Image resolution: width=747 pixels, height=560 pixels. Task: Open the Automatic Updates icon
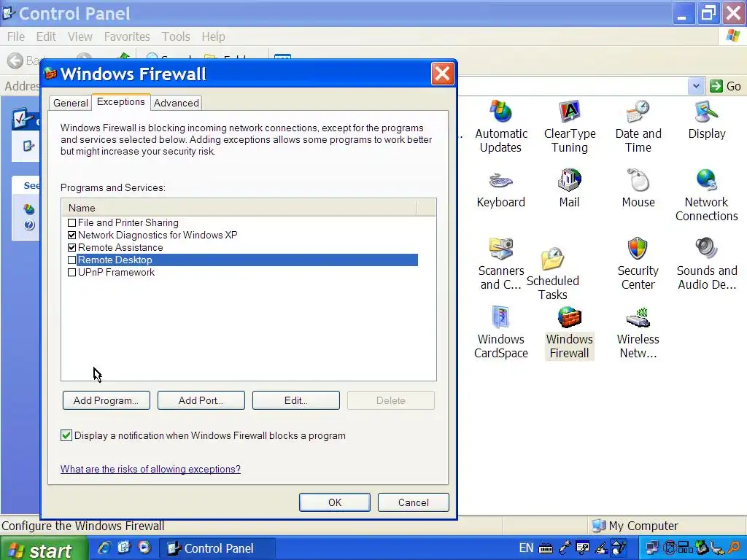coord(500,126)
